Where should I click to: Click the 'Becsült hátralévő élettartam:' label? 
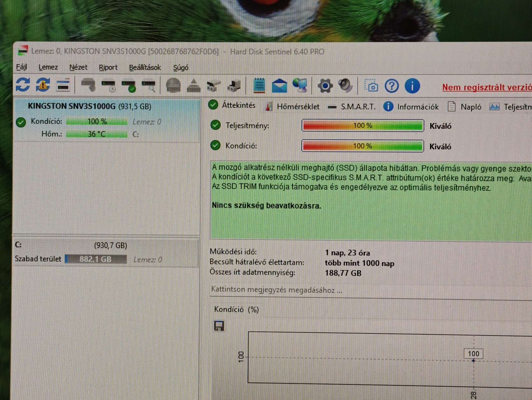[x=257, y=262]
